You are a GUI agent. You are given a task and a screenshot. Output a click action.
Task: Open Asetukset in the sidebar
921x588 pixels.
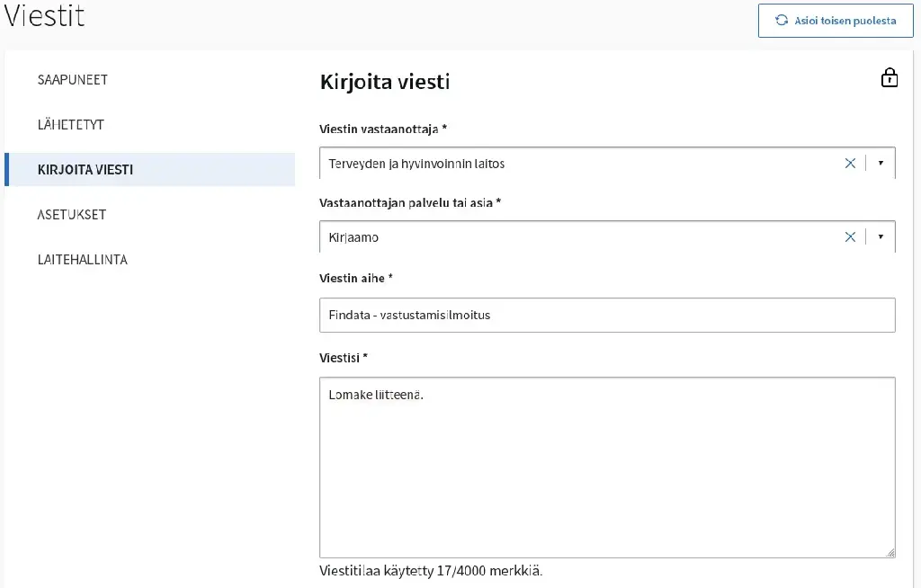[x=72, y=214]
